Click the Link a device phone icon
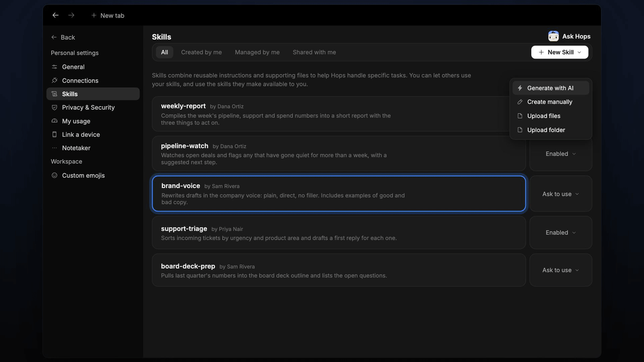Image resolution: width=644 pixels, height=362 pixels. pos(55,135)
